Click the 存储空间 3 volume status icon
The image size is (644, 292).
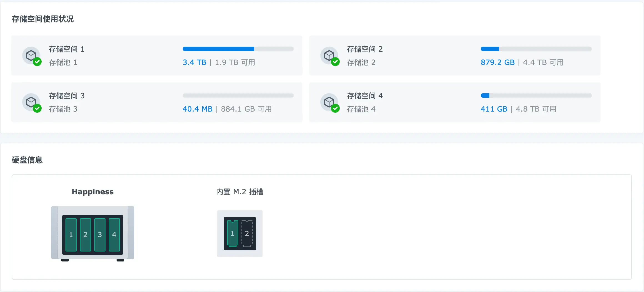pyautogui.click(x=32, y=102)
